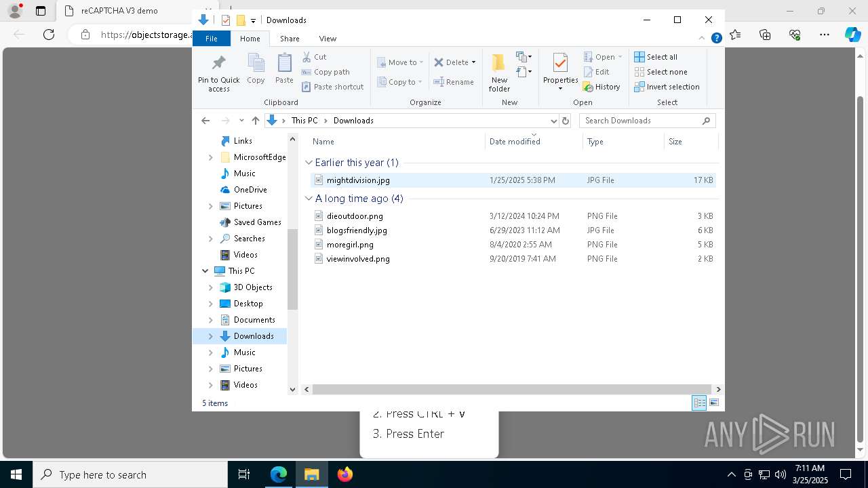Collapse the Earlier this year group

pyautogui.click(x=309, y=163)
